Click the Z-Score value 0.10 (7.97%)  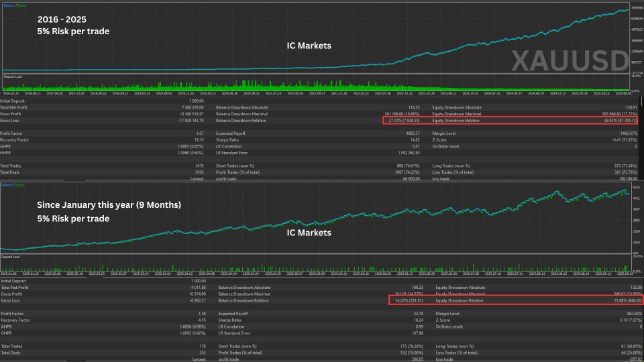[632, 320]
